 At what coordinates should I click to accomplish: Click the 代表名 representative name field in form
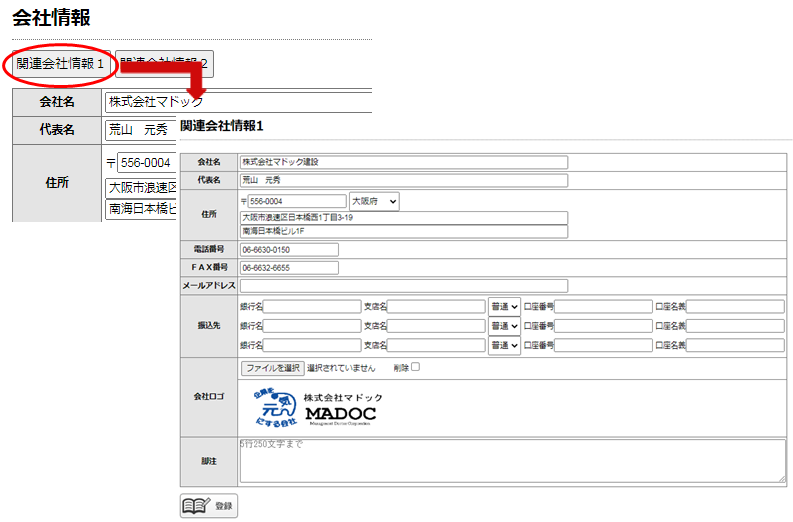point(403,181)
